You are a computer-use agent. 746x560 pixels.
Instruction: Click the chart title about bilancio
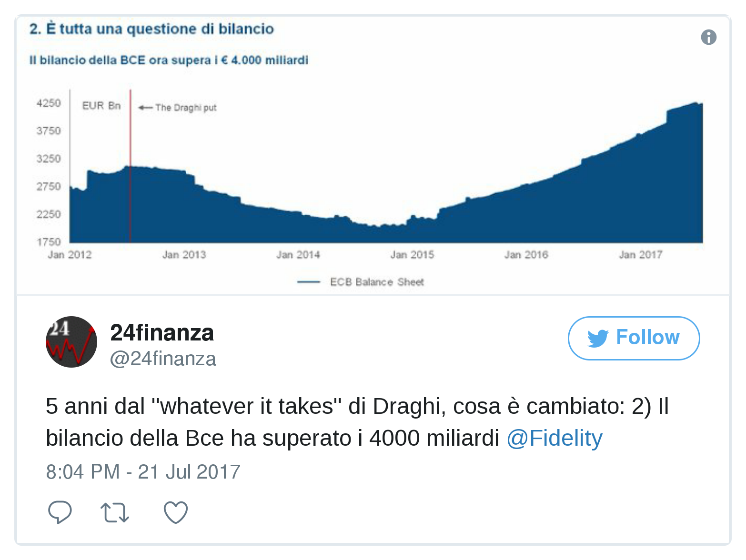pos(151,29)
